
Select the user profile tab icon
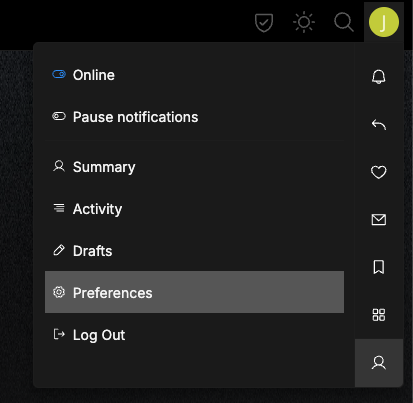[x=379, y=363]
